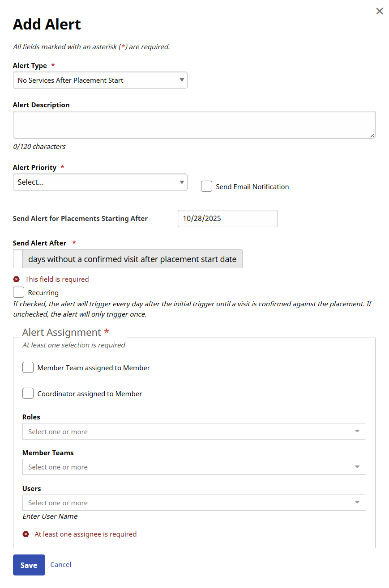Image resolution: width=389 pixels, height=588 pixels.
Task: Tick 'Member Team assigned to Member' checkbox
Action: click(28, 368)
